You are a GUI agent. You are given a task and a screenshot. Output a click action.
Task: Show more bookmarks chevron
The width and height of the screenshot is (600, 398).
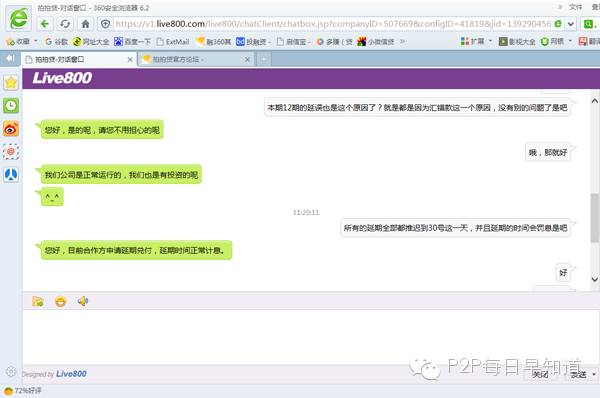coord(402,41)
